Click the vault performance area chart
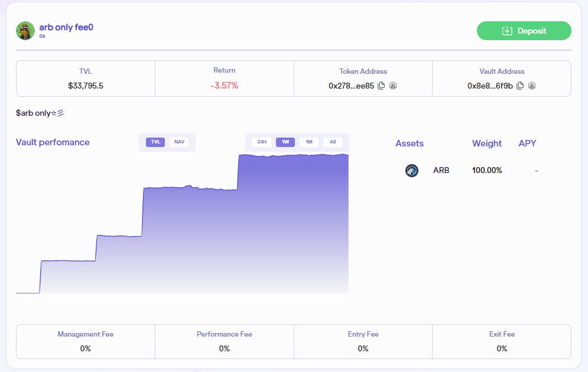The image size is (588, 372). coord(182,224)
